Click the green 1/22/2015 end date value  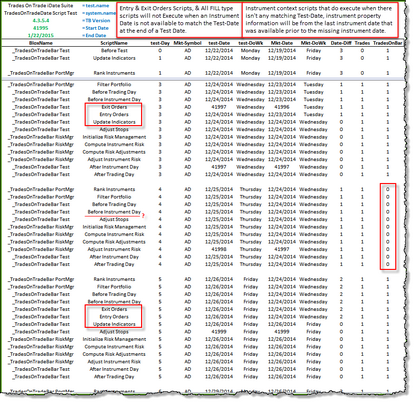(40, 35)
